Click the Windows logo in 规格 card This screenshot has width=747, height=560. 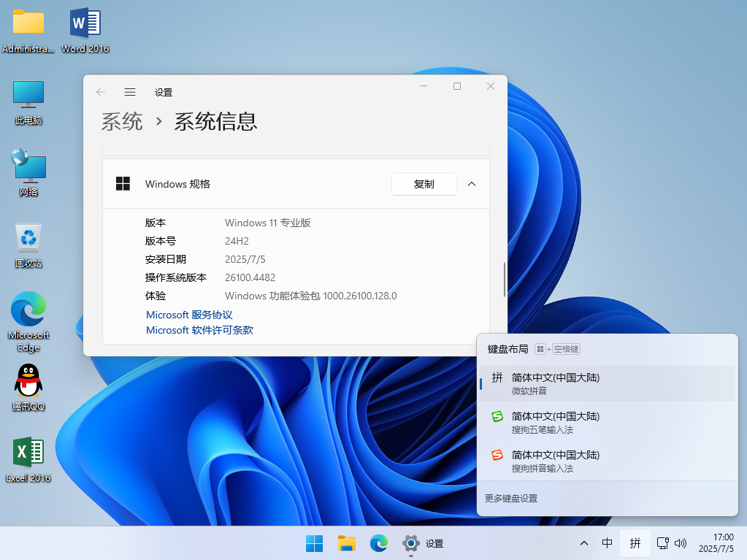pyautogui.click(x=123, y=184)
